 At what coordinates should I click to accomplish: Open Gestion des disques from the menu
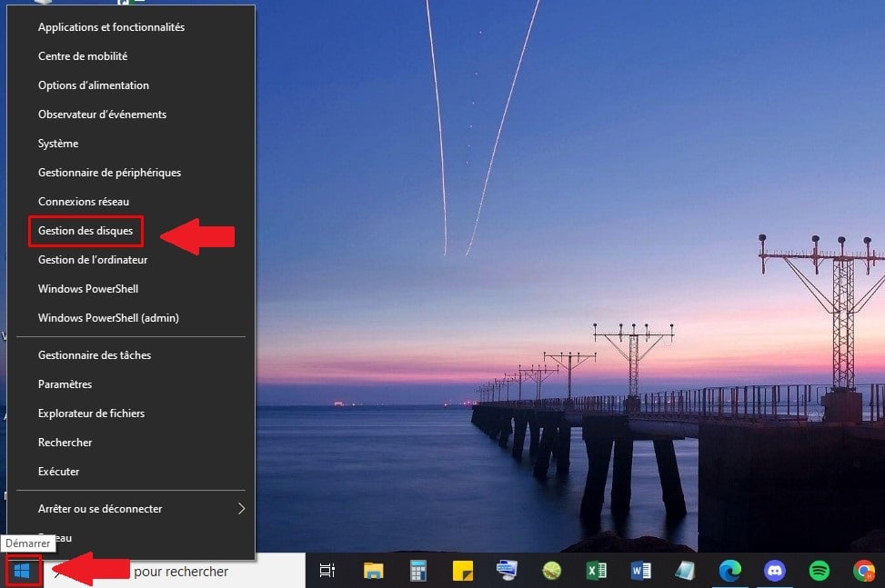(x=85, y=230)
